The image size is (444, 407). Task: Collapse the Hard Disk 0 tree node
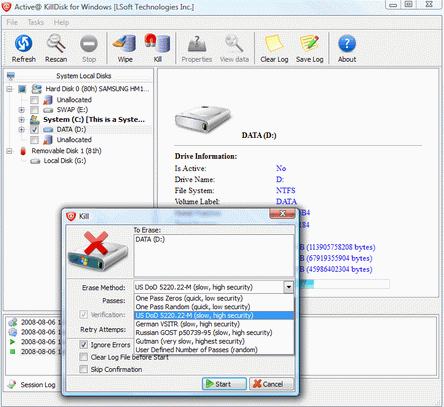click(x=10, y=89)
